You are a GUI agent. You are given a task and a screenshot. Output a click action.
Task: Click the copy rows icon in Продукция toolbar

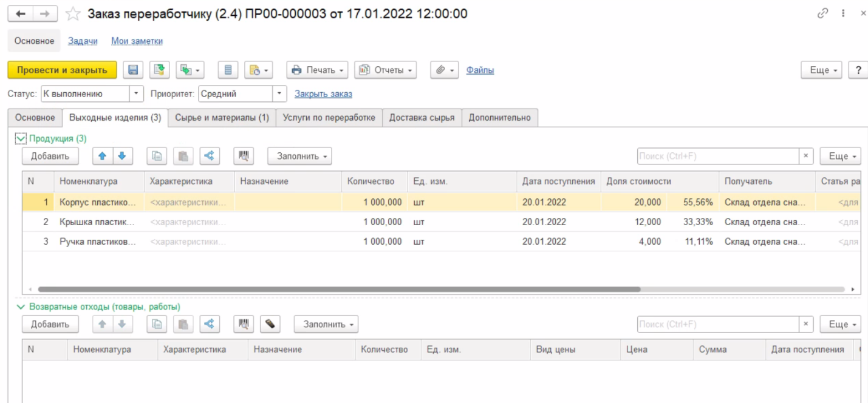(157, 156)
